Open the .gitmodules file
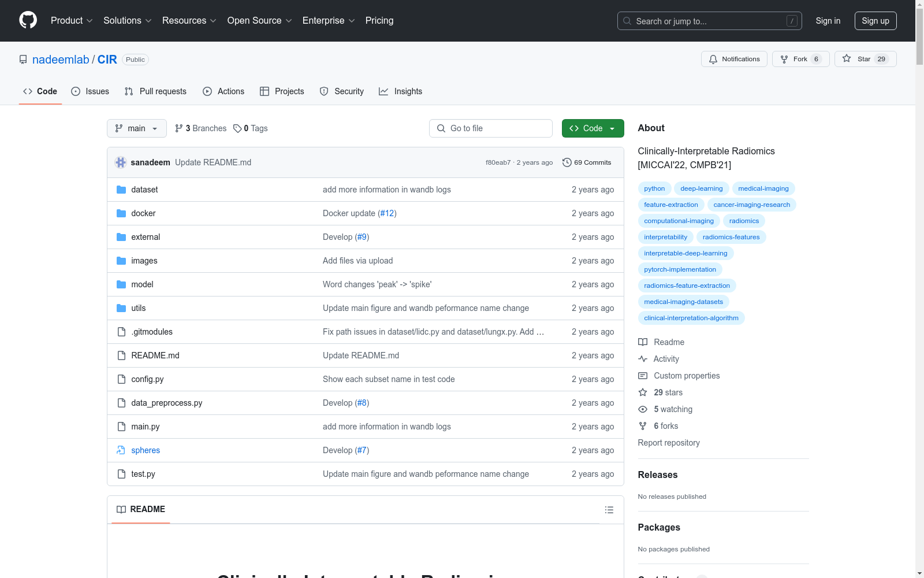Viewport: 924px width, 578px height. click(152, 332)
